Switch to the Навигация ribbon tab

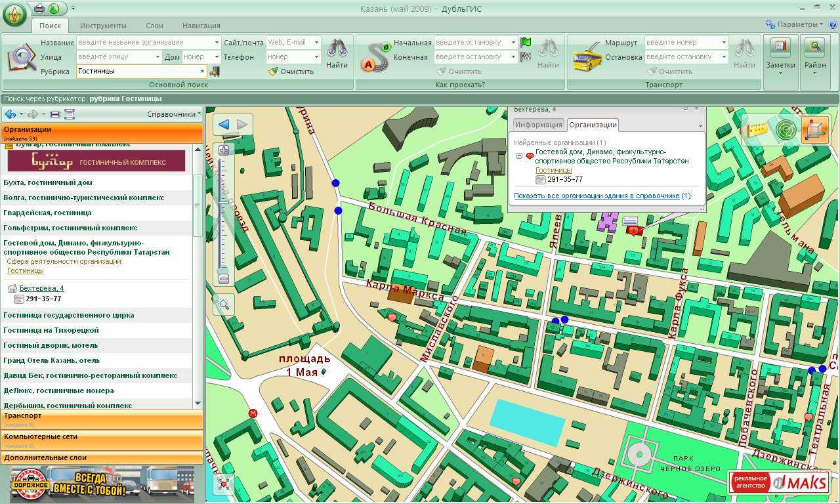[x=201, y=26]
